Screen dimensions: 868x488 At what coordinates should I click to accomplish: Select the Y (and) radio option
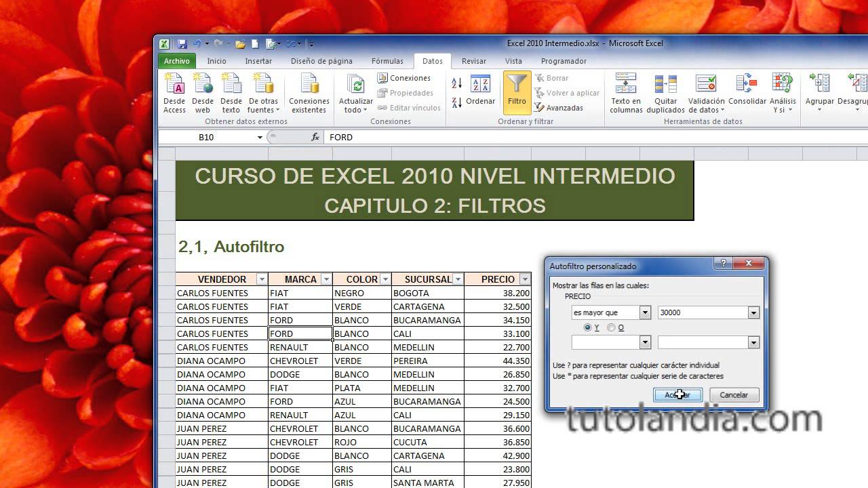click(588, 327)
